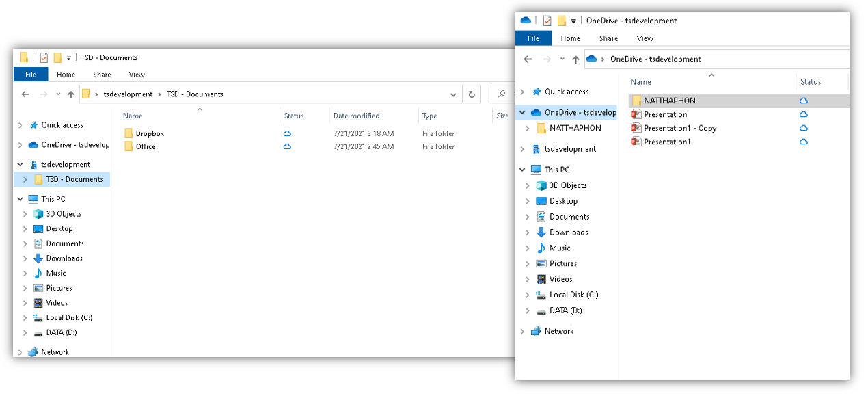868x398 pixels.
Task: Collapse the OneDrive - tsdevelop node in OneDrive sidebar
Action: pyautogui.click(x=522, y=112)
